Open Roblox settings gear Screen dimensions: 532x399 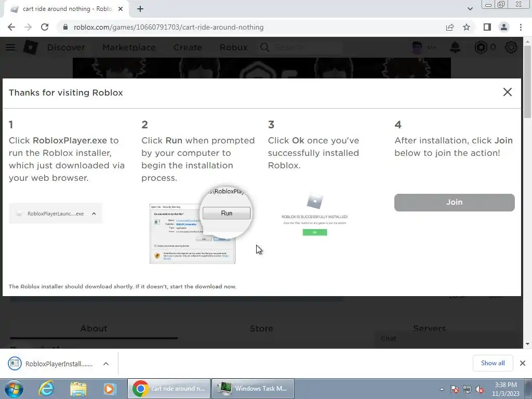(511, 47)
